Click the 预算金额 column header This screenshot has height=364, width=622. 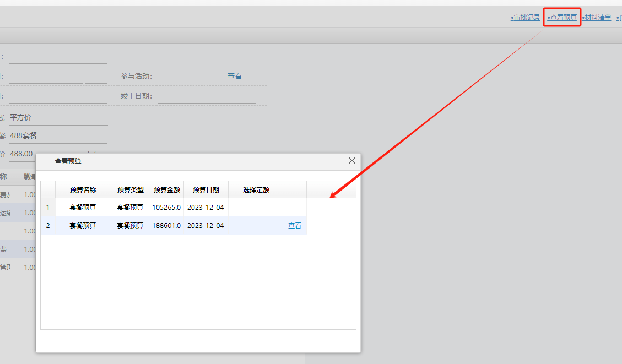tap(167, 189)
